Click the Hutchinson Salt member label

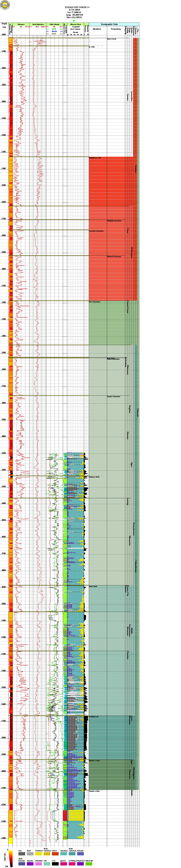click(95, 158)
